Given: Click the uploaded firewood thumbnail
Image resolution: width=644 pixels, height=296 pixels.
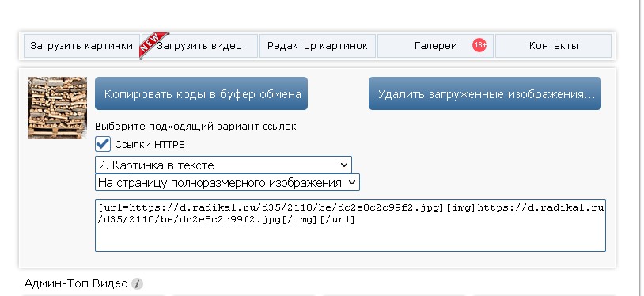Looking at the screenshot, I should point(57,108).
